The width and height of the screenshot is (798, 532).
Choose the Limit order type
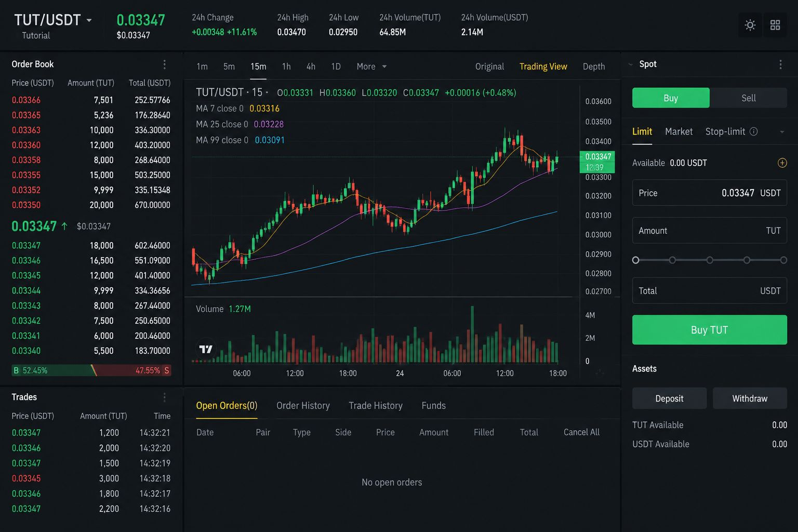point(642,132)
